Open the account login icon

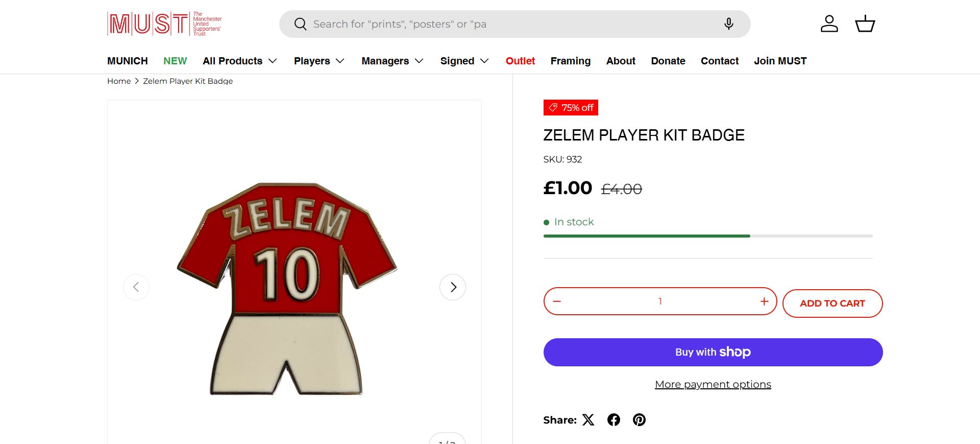829,24
